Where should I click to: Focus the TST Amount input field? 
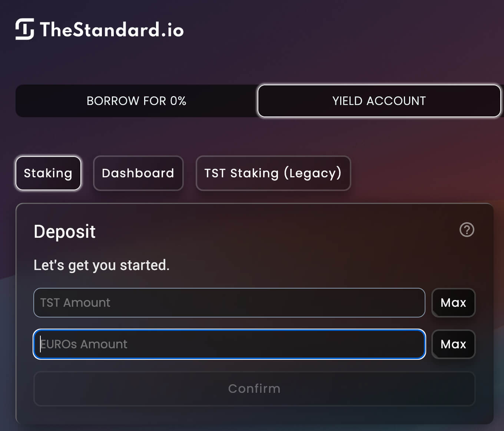tap(229, 303)
